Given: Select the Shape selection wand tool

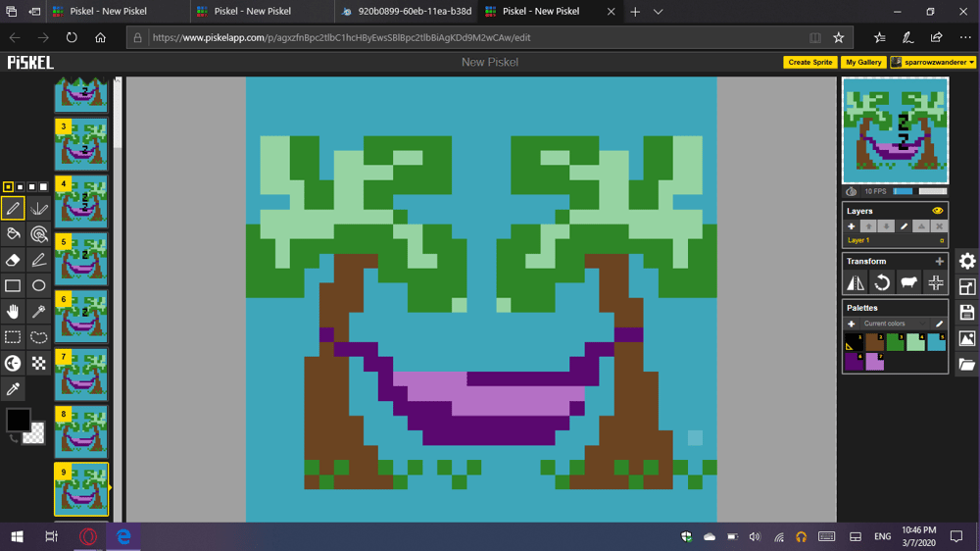Looking at the screenshot, I should coord(39,312).
